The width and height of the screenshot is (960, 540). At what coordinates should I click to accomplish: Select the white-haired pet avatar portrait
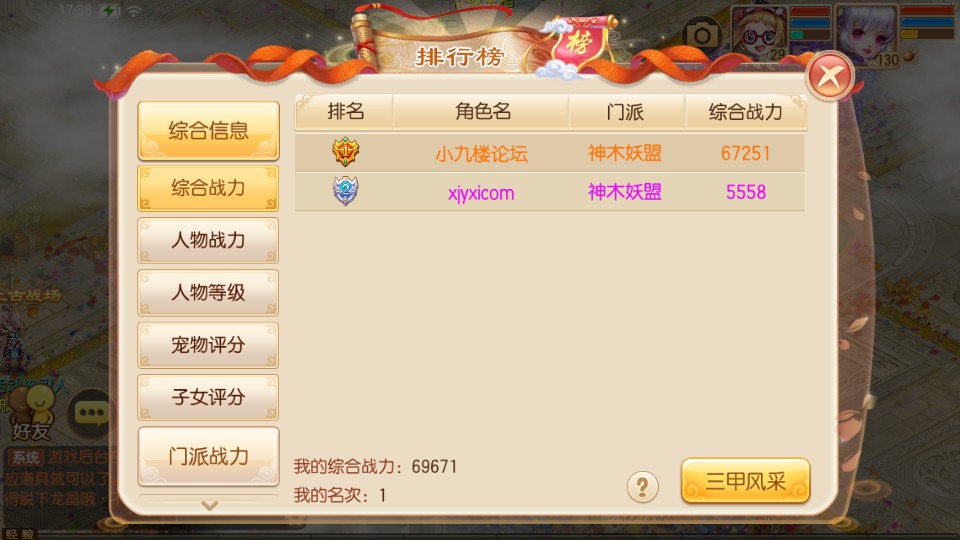(x=867, y=34)
